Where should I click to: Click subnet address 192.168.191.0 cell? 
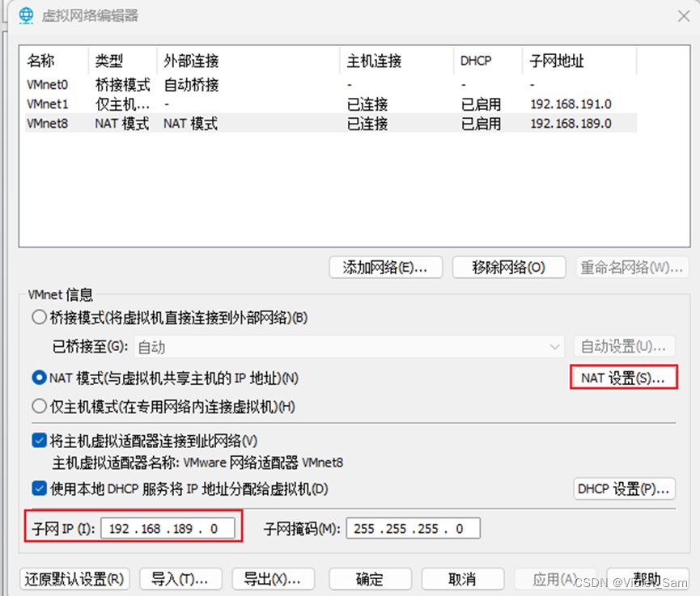571,104
